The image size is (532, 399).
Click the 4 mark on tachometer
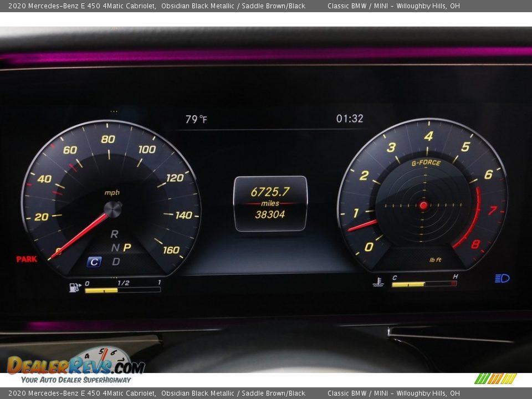tap(428, 136)
